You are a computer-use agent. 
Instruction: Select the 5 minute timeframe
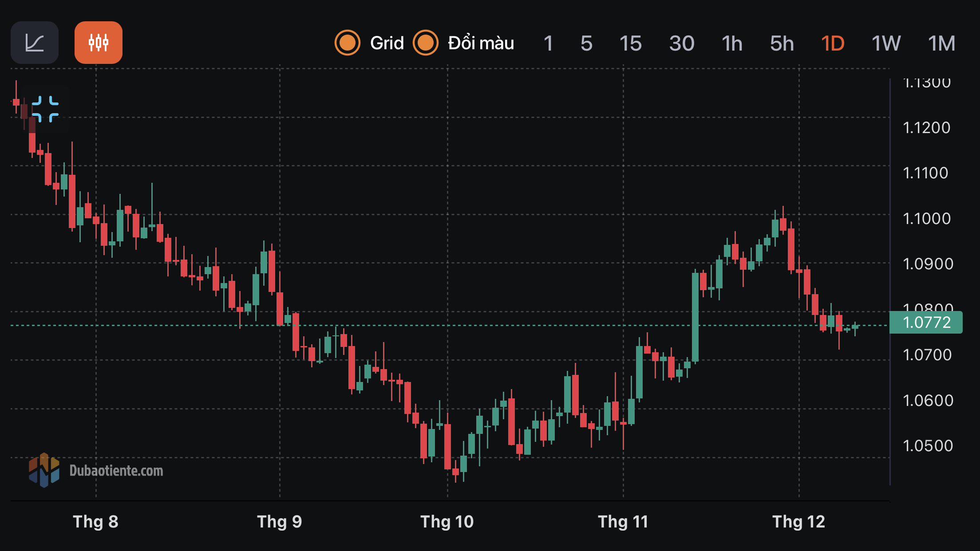586,43
